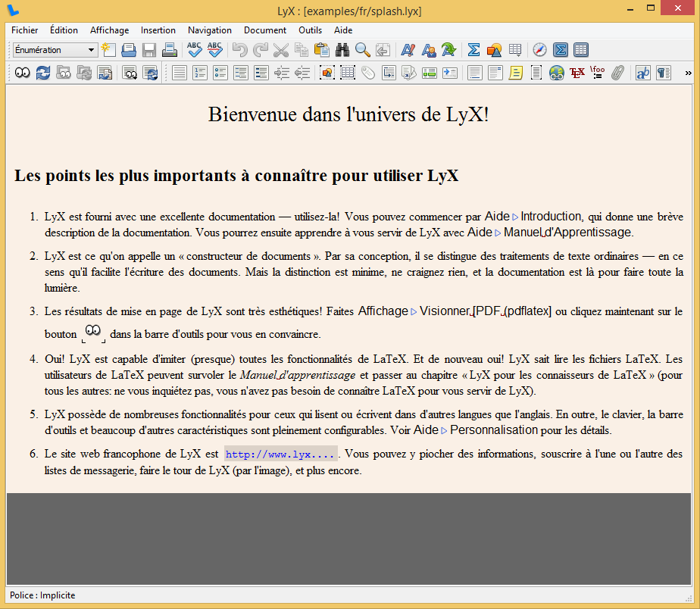
Task: Preview the document with the View PDF eyes icon
Action: (x=22, y=73)
